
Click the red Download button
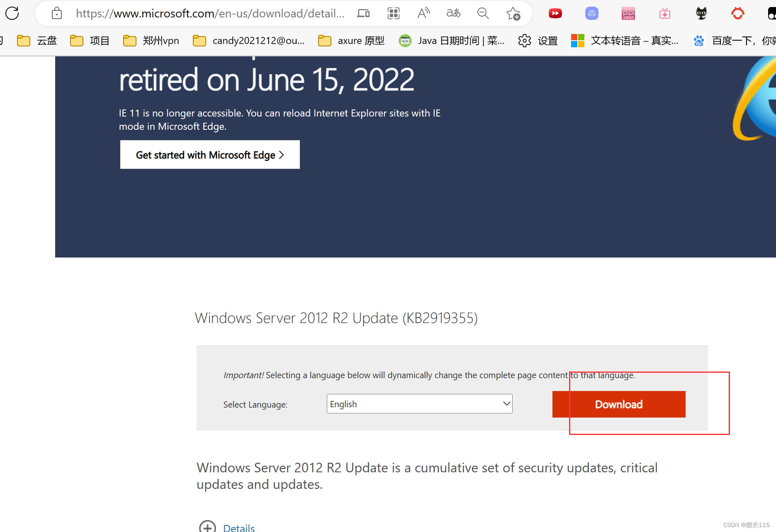[619, 404]
